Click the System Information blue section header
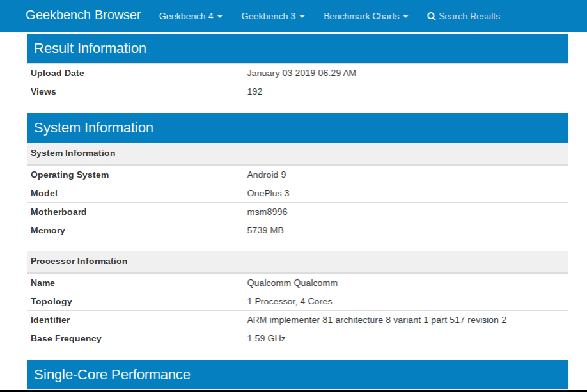 (297, 128)
